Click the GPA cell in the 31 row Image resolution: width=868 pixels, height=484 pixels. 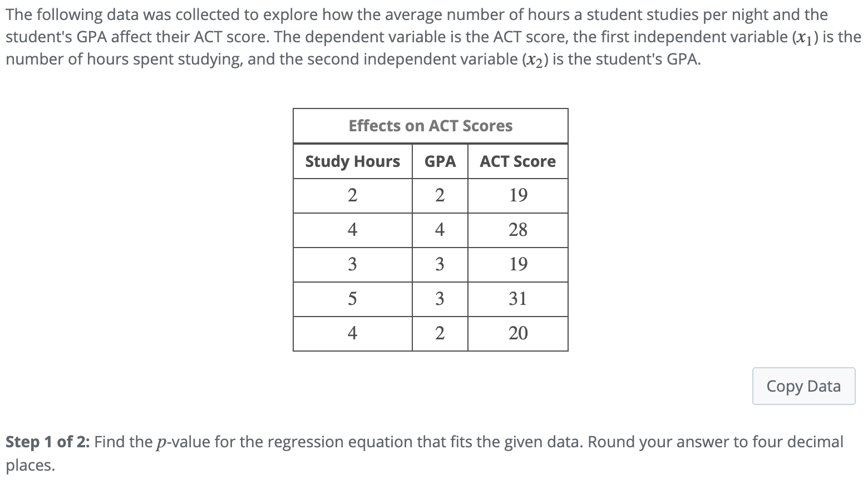pos(440,299)
